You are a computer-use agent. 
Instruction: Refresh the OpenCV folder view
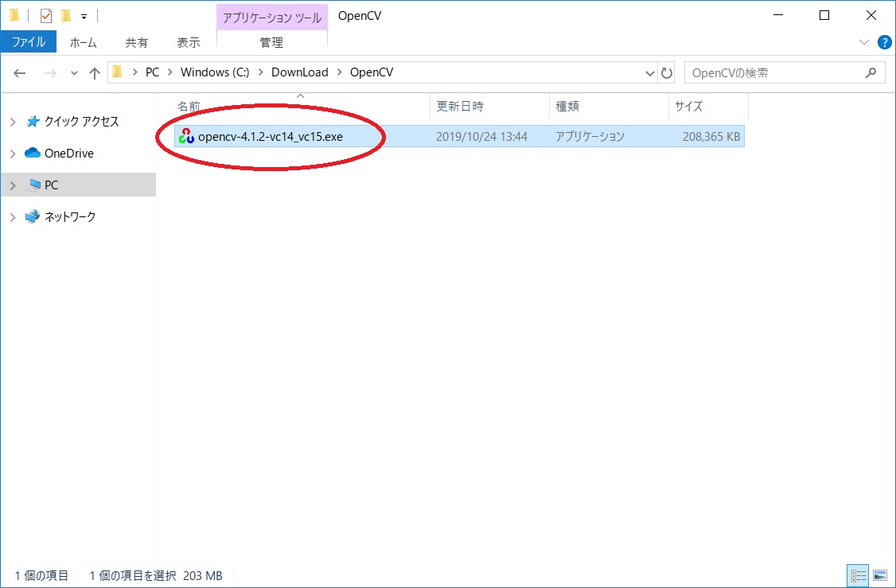tap(667, 72)
